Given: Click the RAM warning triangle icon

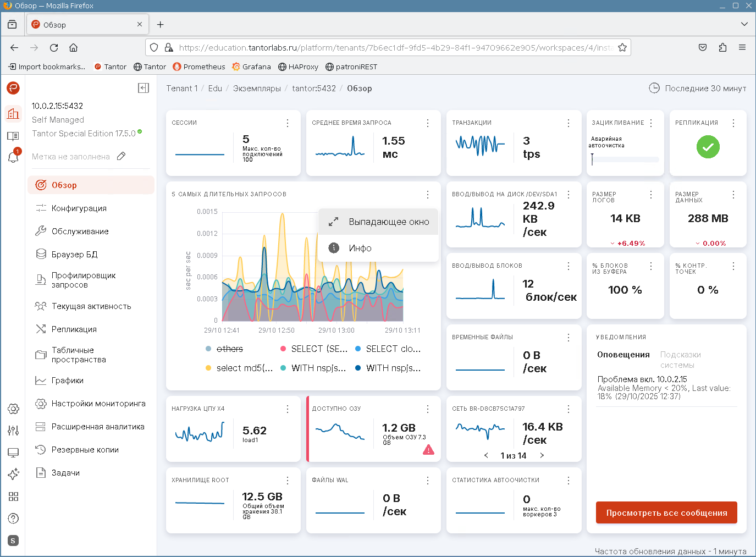Looking at the screenshot, I should (428, 450).
